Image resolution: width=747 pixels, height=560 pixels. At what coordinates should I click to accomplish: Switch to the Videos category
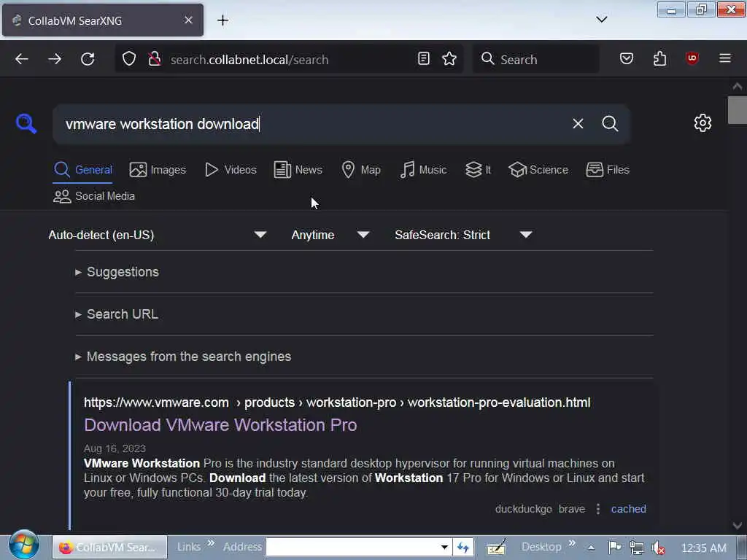[x=231, y=169]
